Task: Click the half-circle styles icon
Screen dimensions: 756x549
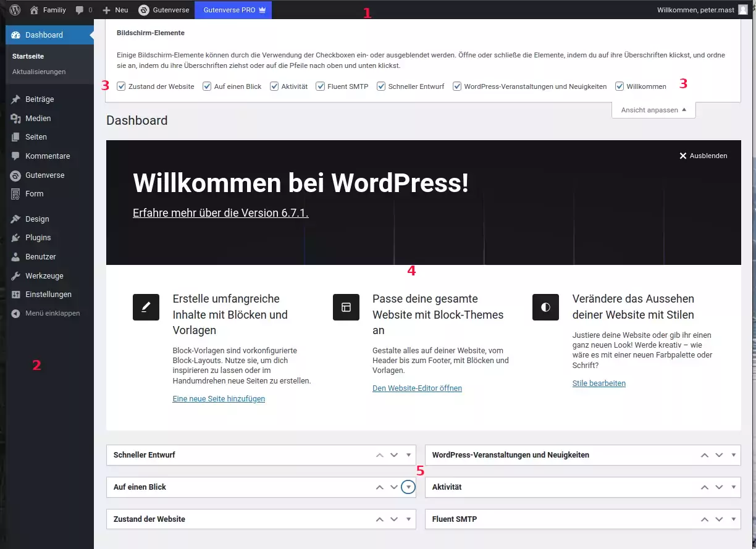Action: pyautogui.click(x=545, y=307)
